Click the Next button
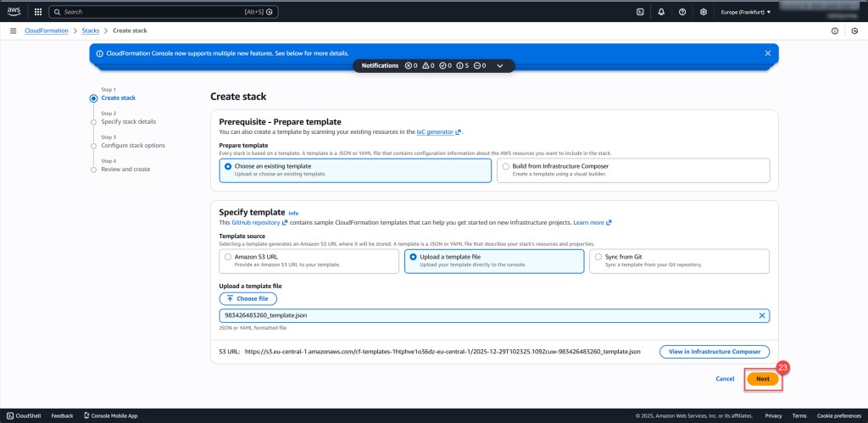Image resolution: width=868 pixels, height=423 pixels. coord(763,379)
